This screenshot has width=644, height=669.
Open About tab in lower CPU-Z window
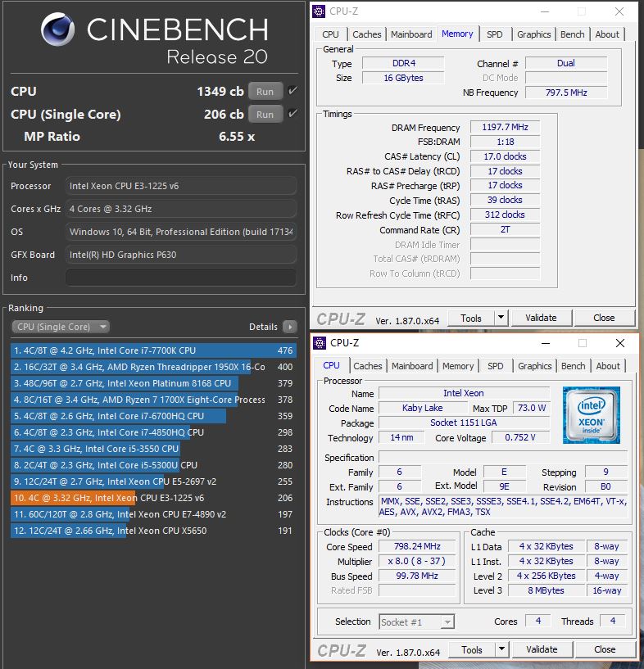coord(608,366)
